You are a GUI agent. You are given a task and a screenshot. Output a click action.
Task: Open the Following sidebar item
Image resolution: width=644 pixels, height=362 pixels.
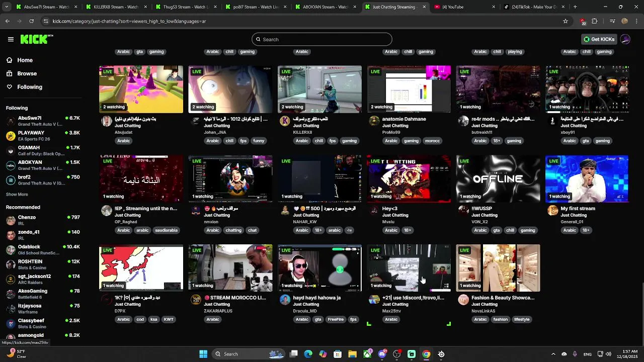[30, 87]
